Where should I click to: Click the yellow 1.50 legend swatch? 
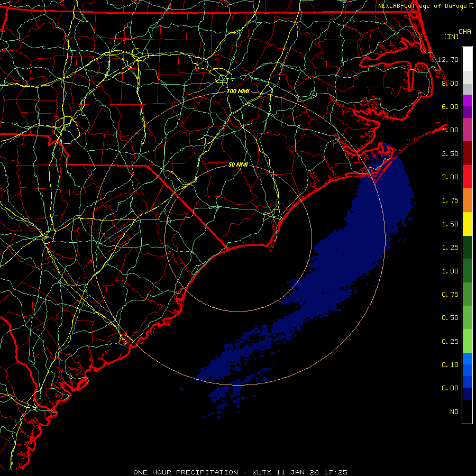467,224
